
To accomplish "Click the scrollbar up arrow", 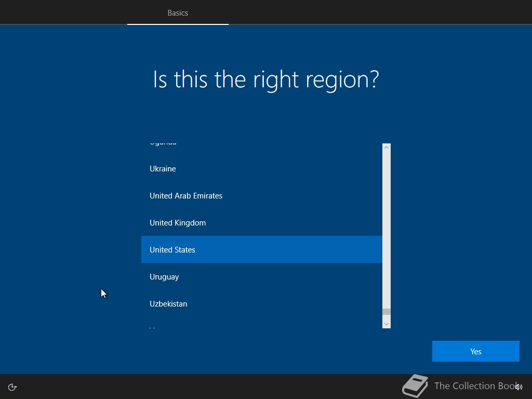I will click(x=387, y=147).
